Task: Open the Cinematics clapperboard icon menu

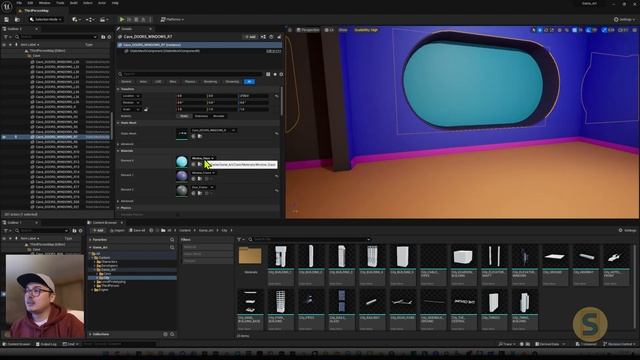Action: pos(104,19)
